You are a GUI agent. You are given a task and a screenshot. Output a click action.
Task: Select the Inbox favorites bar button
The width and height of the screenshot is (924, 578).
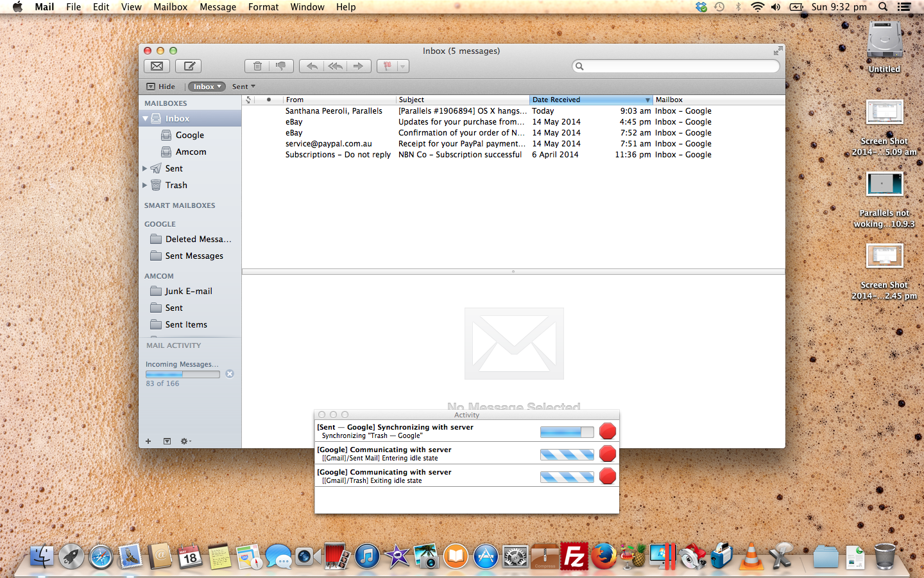point(207,87)
